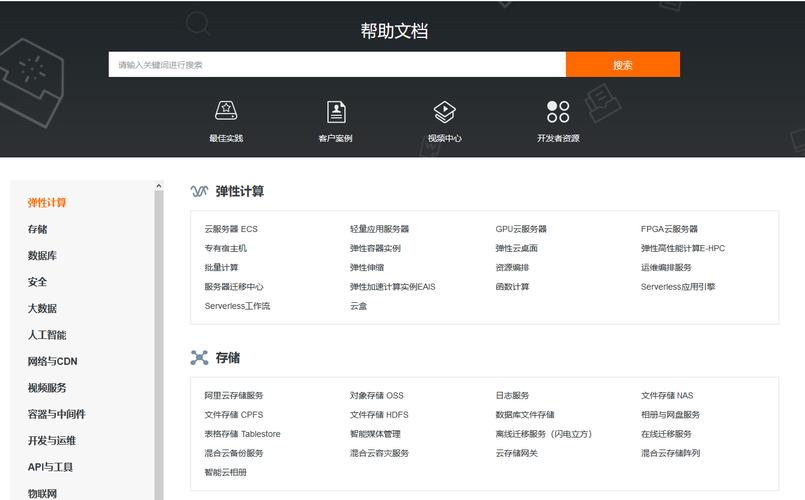Open the 弹性高性能计算E-HPC link
Image resolution: width=805 pixels, height=500 pixels.
683,248
